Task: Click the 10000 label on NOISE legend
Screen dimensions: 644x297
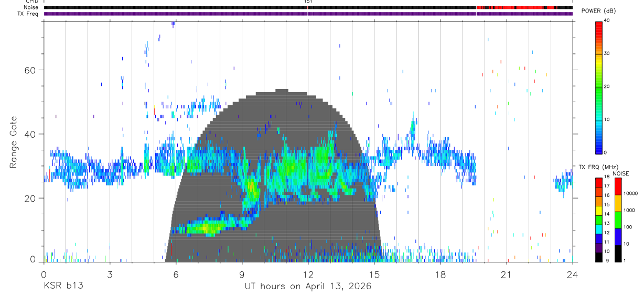Action: pos(630,193)
